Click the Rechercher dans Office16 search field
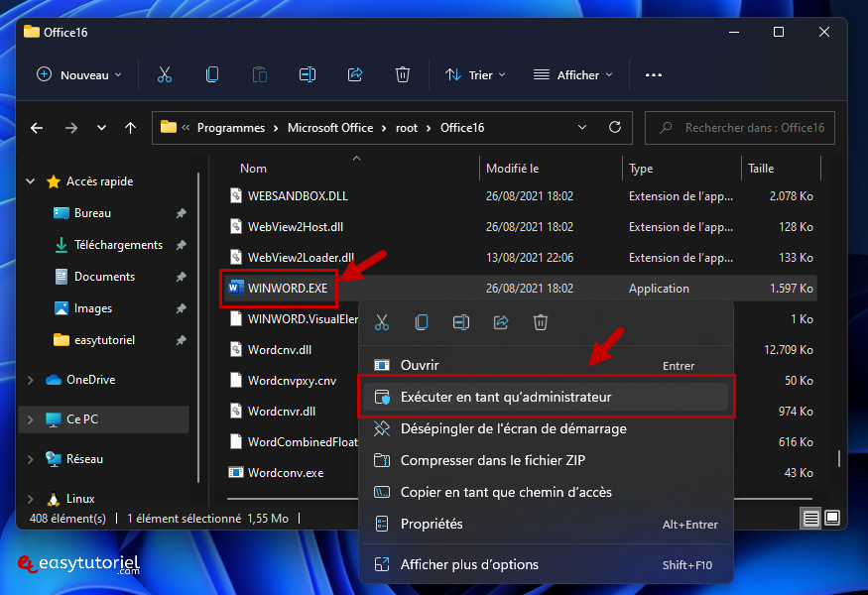Viewport: 868px width, 595px height. pyautogui.click(x=740, y=128)
